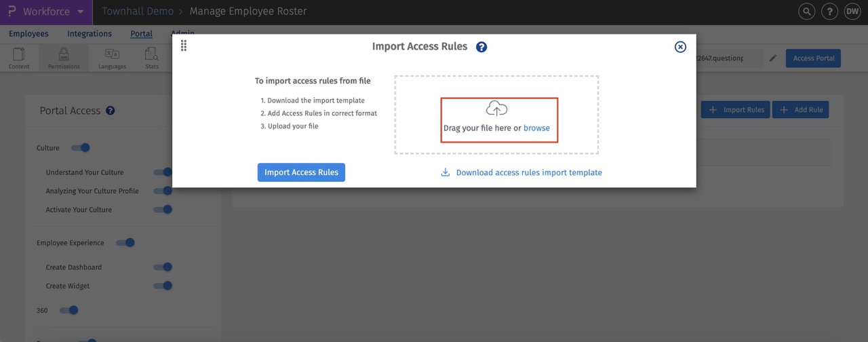Toggle the Culture switch
The image size is (868, 342).
point(81,148)
